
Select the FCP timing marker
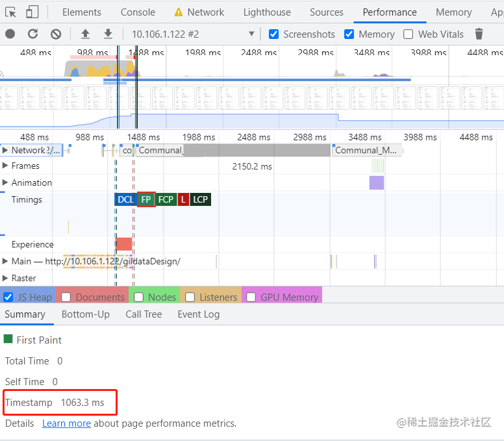click(166, 199)
